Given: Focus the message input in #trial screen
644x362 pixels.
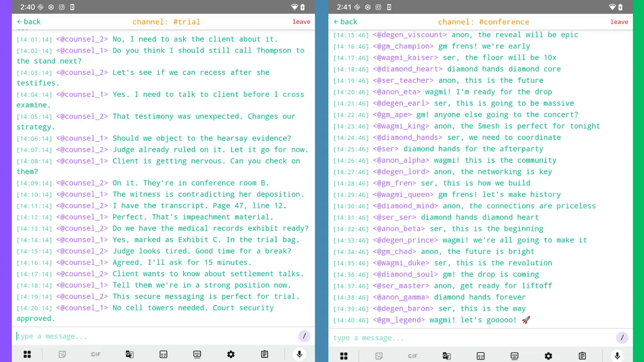Looking at the screenshot, I should (156, 336).
